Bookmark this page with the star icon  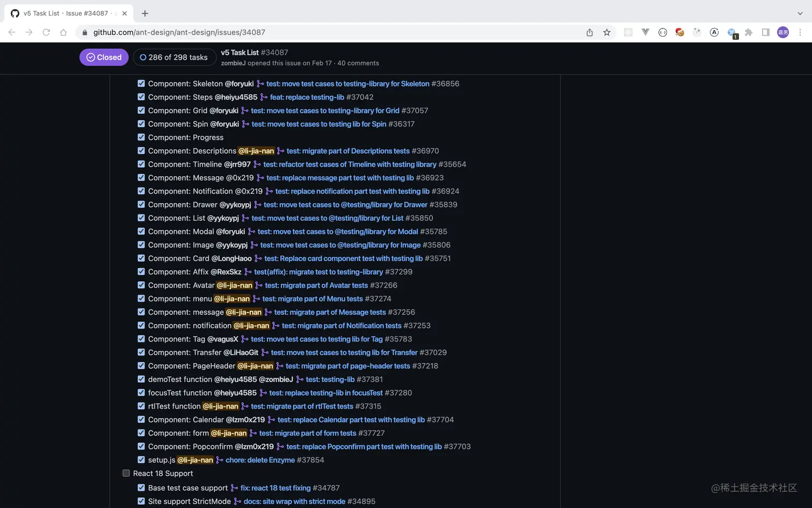click(607, 32)
